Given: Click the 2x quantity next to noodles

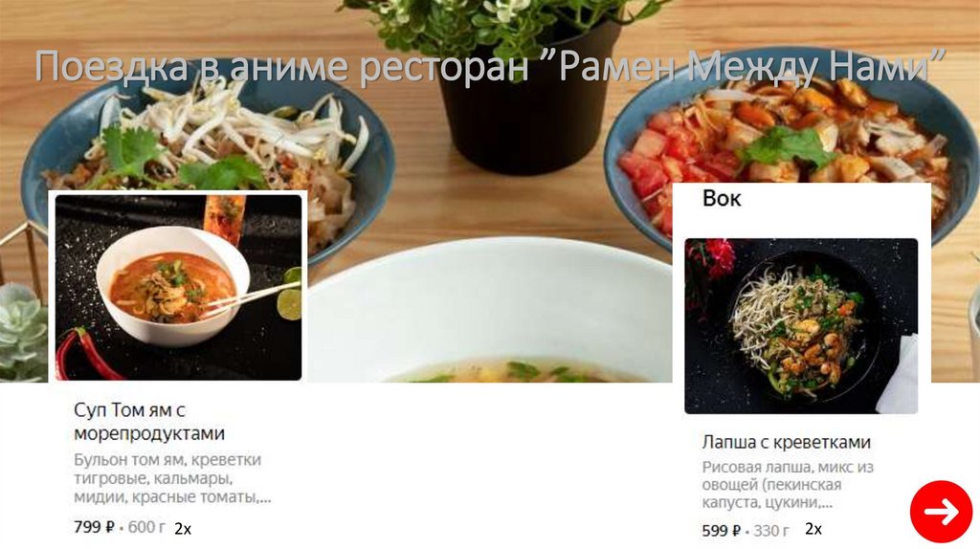Looking at the screenshot, I should 813,529.
